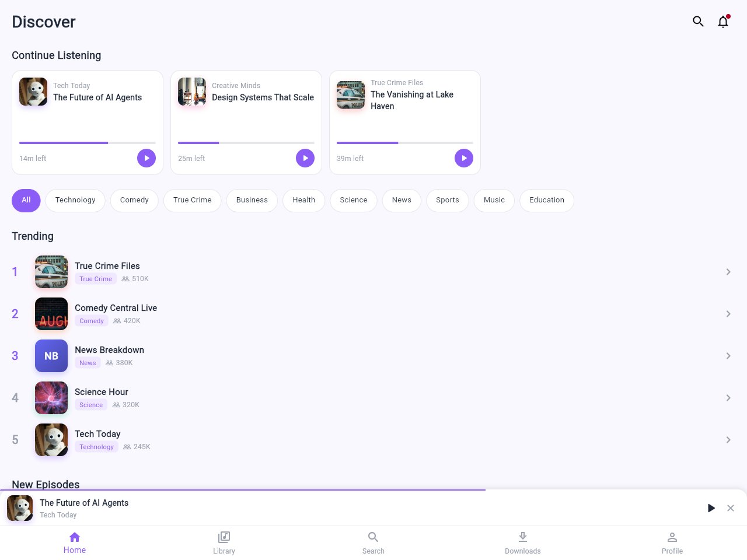This screenshot has width=747, height=560.
Task: Play The Vanishing at Lake Haven
Action: (x=464, y=158)
